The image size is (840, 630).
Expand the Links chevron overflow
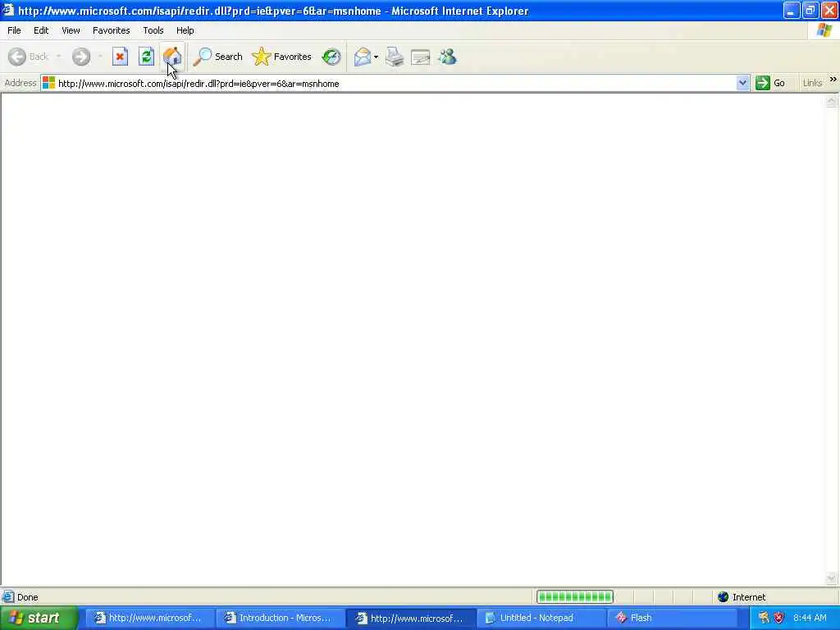[833, 80]
